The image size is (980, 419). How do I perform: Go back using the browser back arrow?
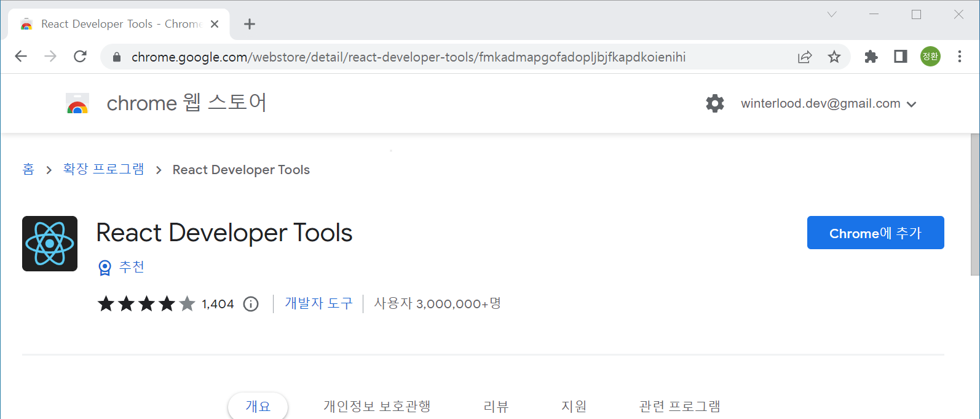21,57
